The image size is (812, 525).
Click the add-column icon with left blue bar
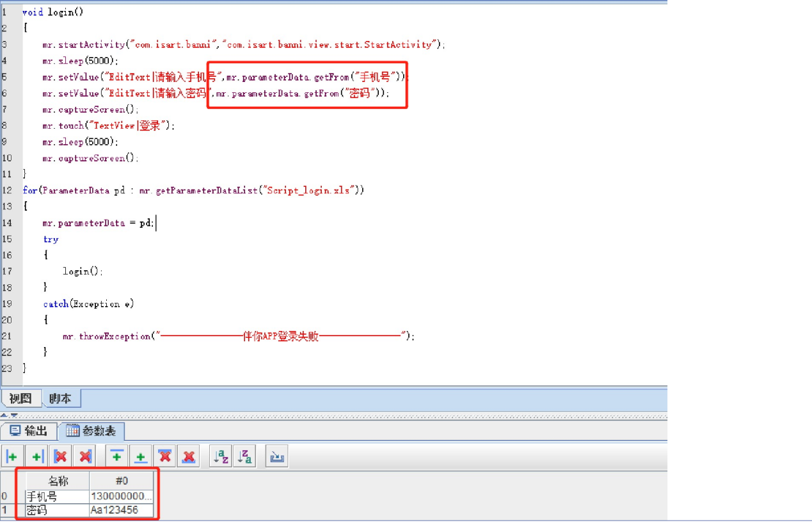tap(12, 456)
